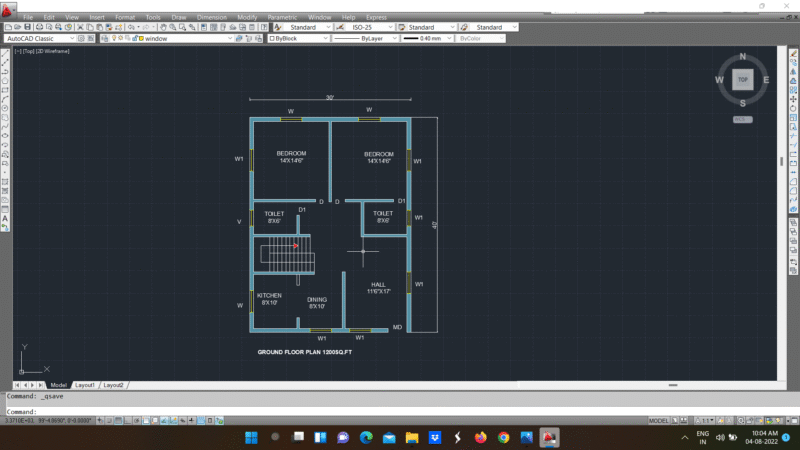Click the Open file icon

(x=18, y=27)
